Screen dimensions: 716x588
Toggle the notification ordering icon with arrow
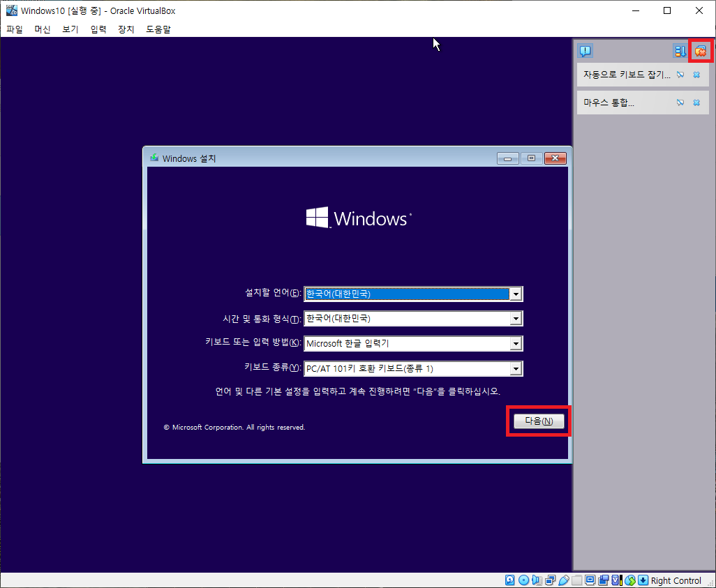(680, 51)
